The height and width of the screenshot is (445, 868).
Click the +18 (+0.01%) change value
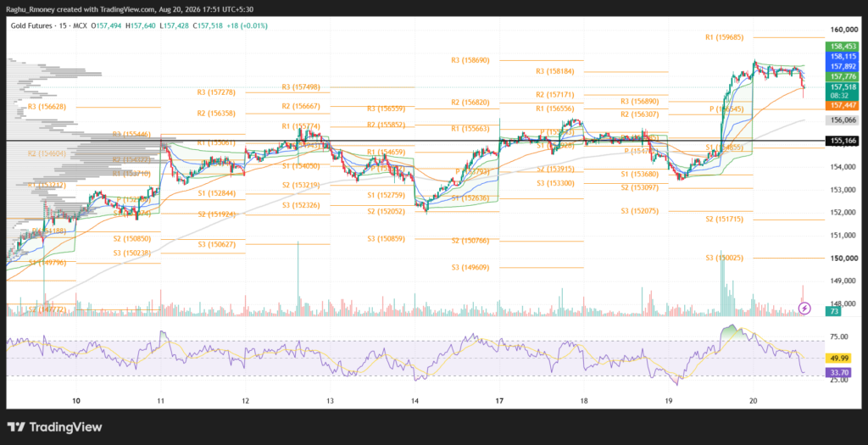[x=245, y=25]
